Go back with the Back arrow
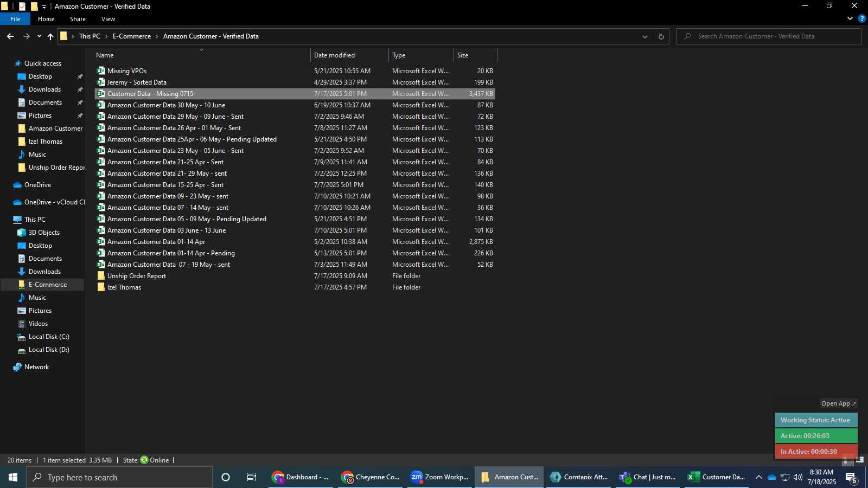This screenshot has height=488, width=868. pyautogui.click(x=10, y=36)
